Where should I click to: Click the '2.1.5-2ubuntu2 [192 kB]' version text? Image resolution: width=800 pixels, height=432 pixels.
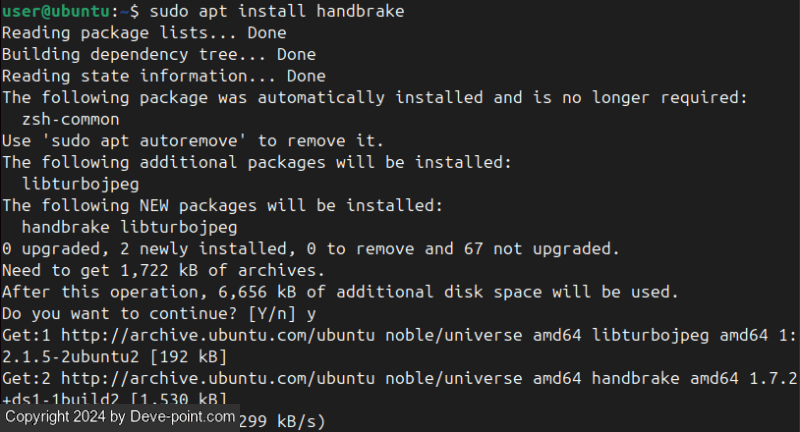[x=114, y=357]
